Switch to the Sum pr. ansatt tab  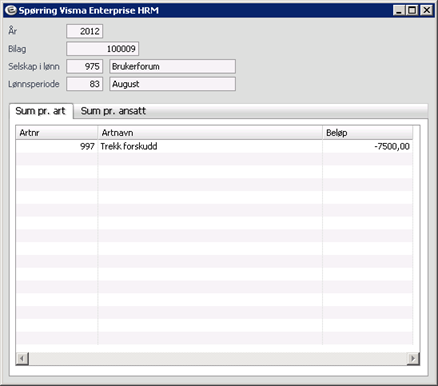(x=113, y=111)
